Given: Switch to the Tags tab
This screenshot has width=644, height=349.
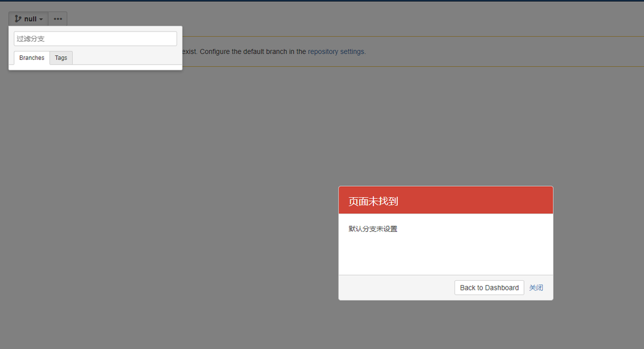Looking at the screenshot, I should pos(61,58).
